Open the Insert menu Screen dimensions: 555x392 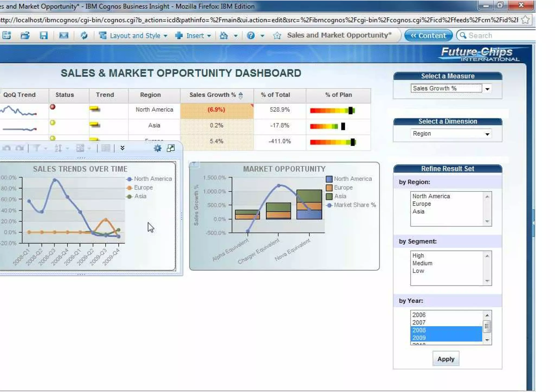click(x=195, y=35)
